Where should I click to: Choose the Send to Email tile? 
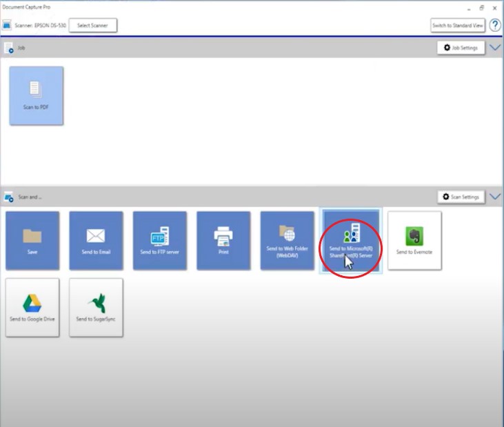96,240
